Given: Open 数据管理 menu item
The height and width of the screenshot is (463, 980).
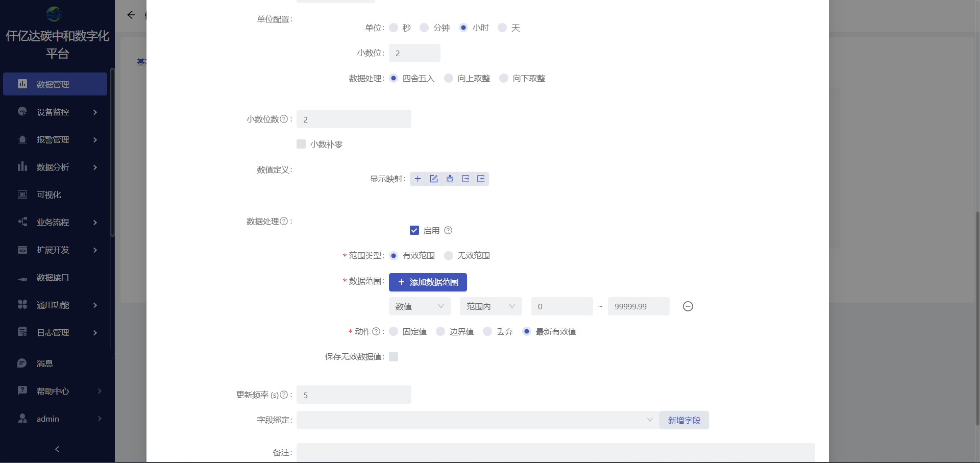Looking at the screenshot, I should (55, 84).
